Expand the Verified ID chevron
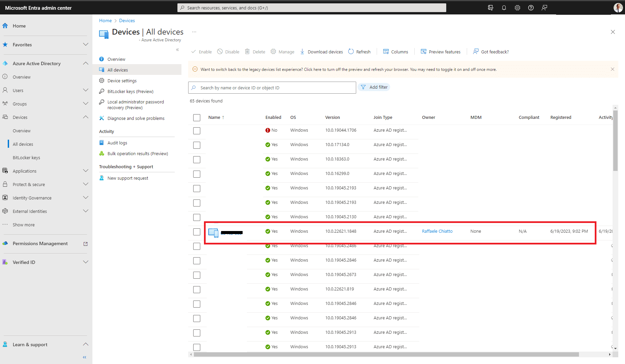625x364 pixels. tap(86, 262)
